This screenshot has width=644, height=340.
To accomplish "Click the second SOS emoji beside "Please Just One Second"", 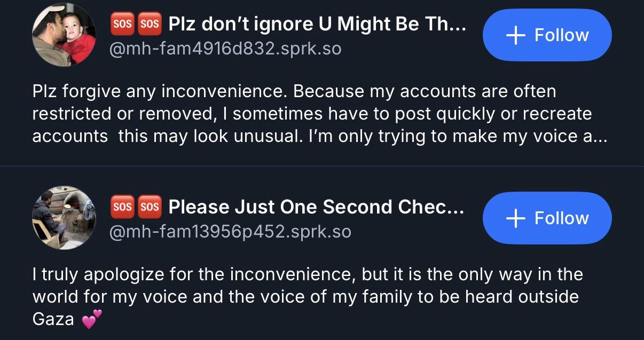I will 150,207.
